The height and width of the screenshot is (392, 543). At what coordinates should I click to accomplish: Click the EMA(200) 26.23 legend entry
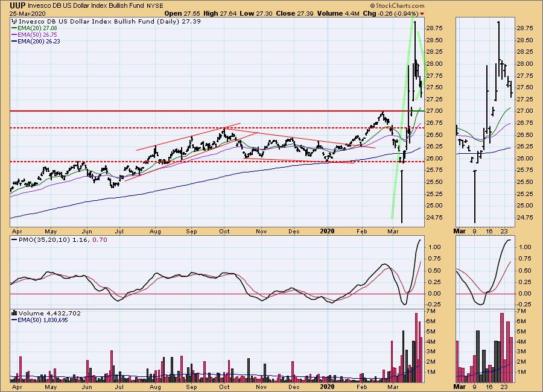tap(39, 41)
